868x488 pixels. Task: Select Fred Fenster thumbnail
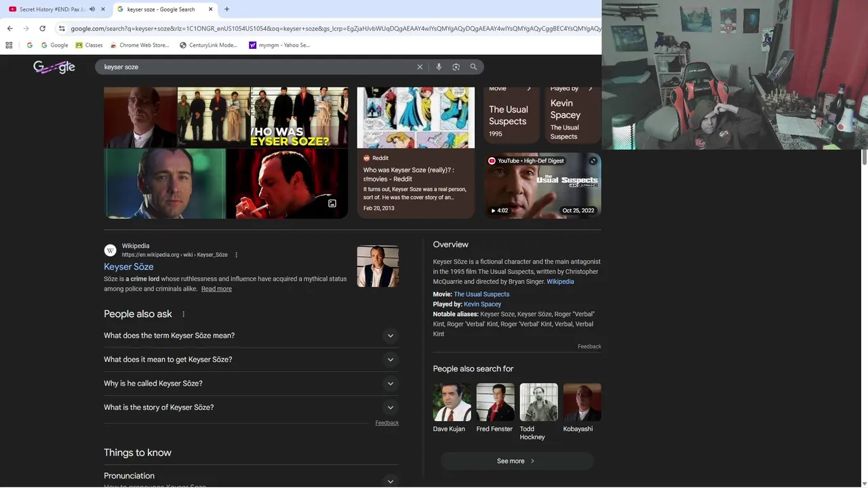[x=495, y=402]
